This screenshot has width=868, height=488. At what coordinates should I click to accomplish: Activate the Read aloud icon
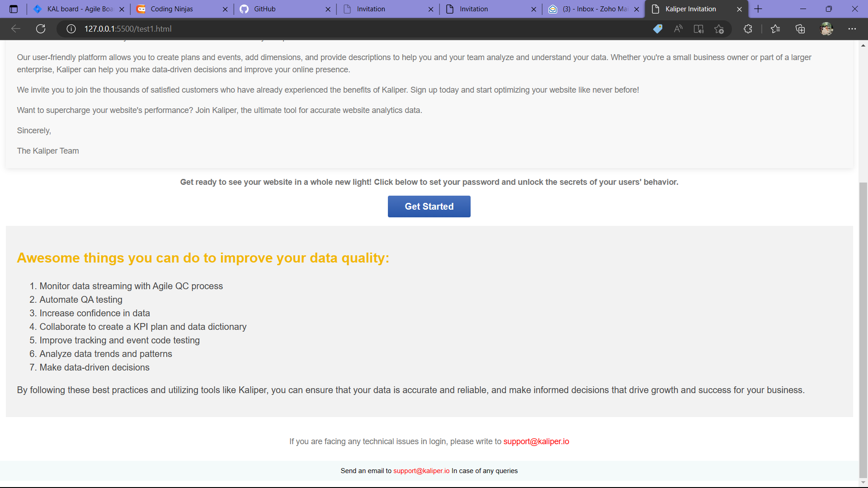pos(678,29)
